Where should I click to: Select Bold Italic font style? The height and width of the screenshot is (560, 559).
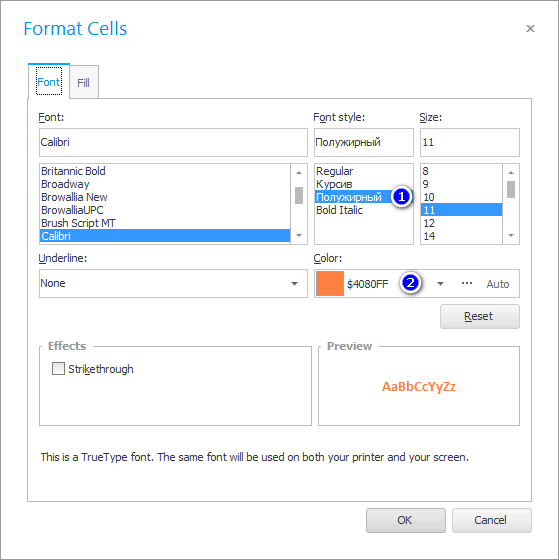339,210
